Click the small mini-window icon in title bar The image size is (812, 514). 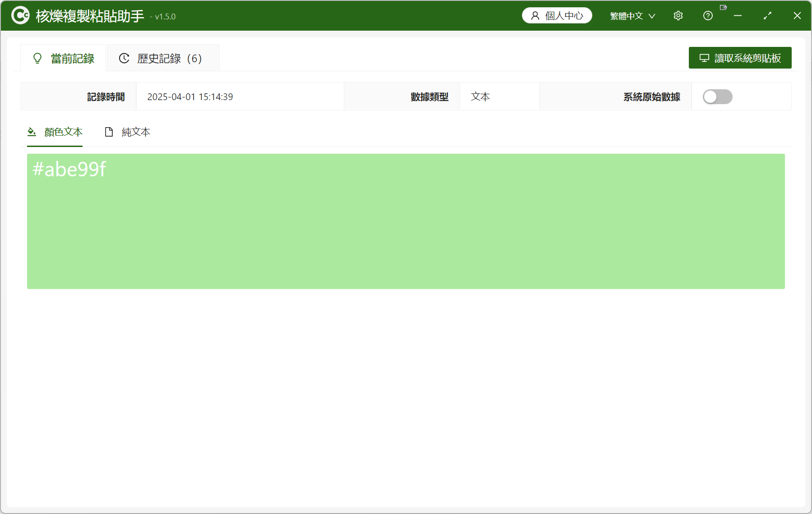coord(723,7)
